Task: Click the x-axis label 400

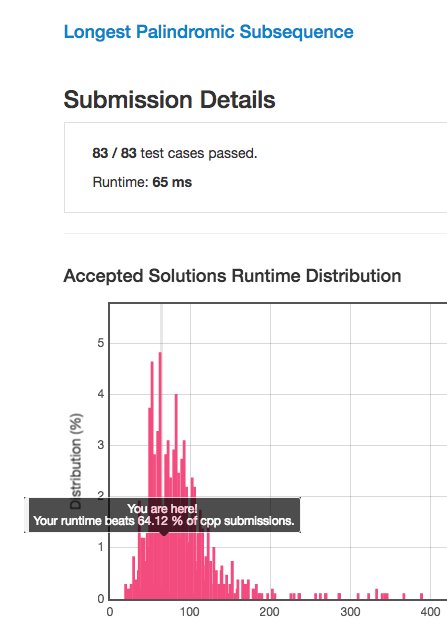Action: pyautogui.click(x=431, y=612)
